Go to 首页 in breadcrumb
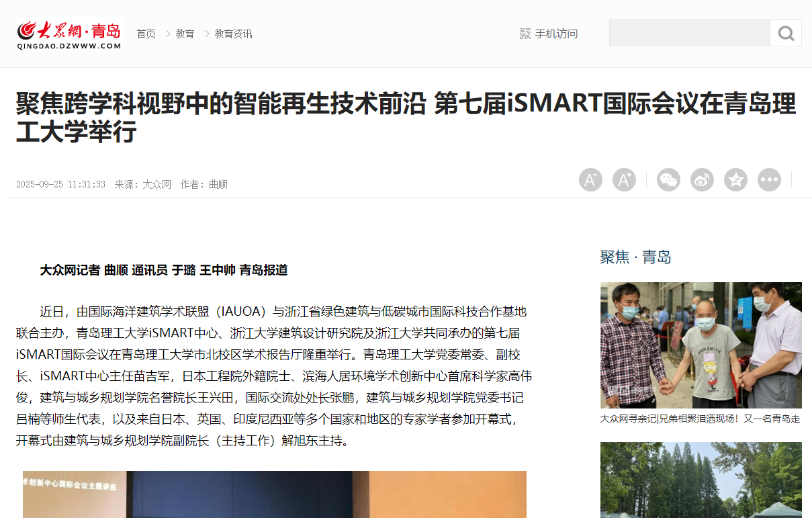 tap(146, 34)
